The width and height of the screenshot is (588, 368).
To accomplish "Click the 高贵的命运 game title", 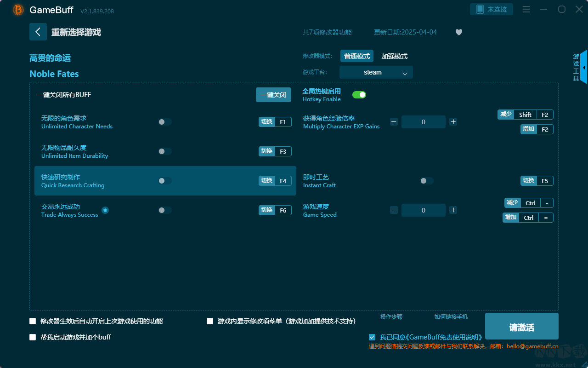I will (x=50, y=58).
